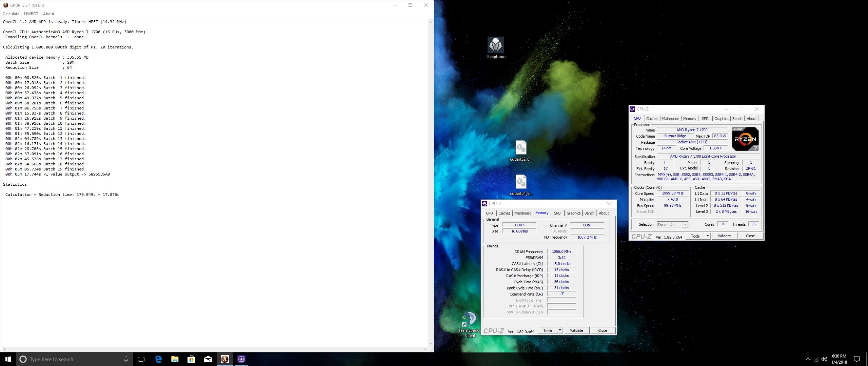Viewport: 868px width, 366px height.
Task: Open the Action Center notifications icon
Action: coord(857,359)
